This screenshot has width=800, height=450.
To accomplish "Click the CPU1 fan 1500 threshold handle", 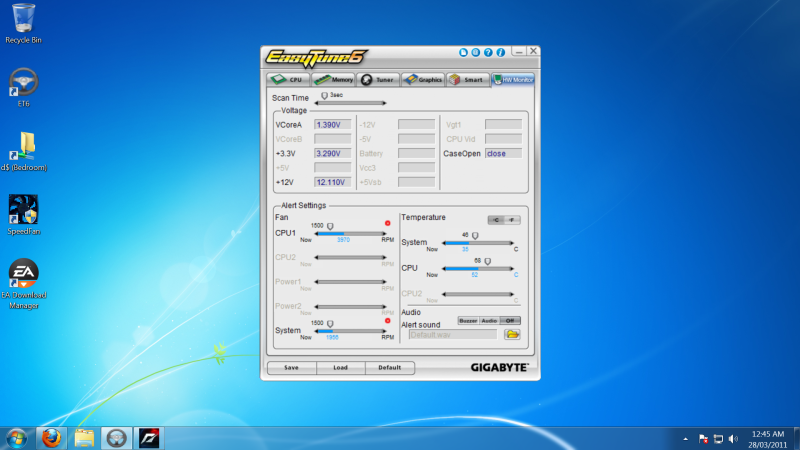I will pyautogui.click(x=330, y=226).
